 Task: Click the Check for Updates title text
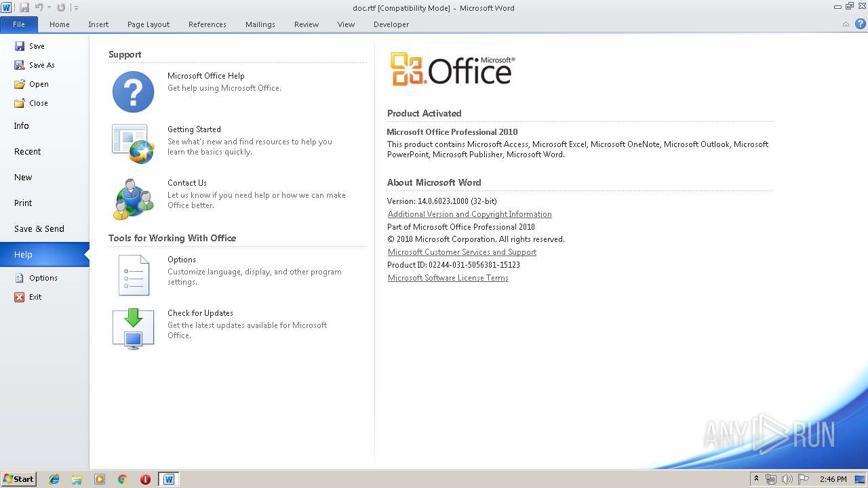click(x=200, y=313)
